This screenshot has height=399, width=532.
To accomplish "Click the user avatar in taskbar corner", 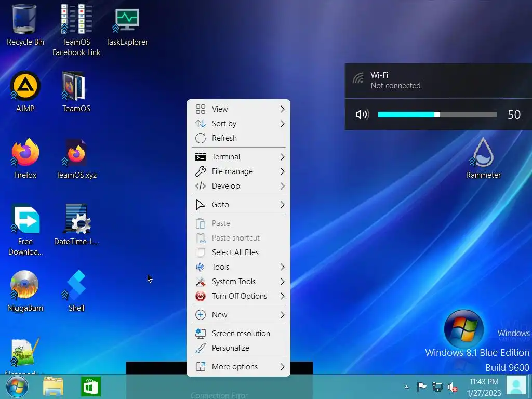I will coord(516,387).
